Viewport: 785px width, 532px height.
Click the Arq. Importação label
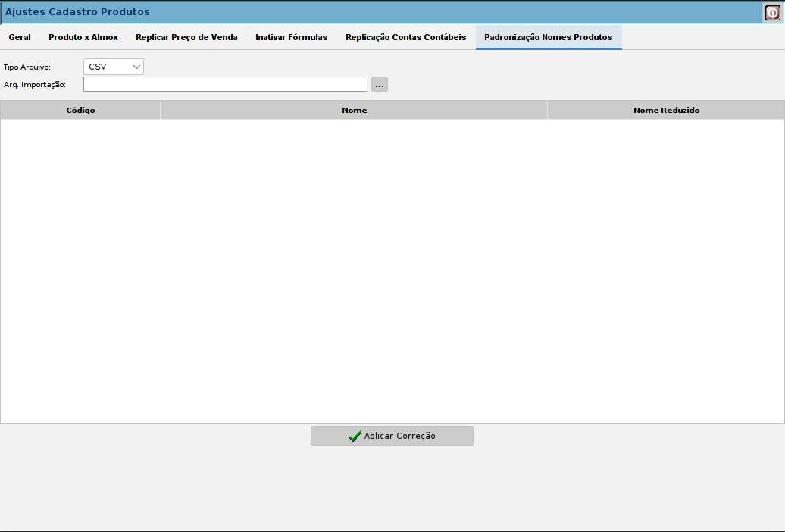click(x=35, y=85)
